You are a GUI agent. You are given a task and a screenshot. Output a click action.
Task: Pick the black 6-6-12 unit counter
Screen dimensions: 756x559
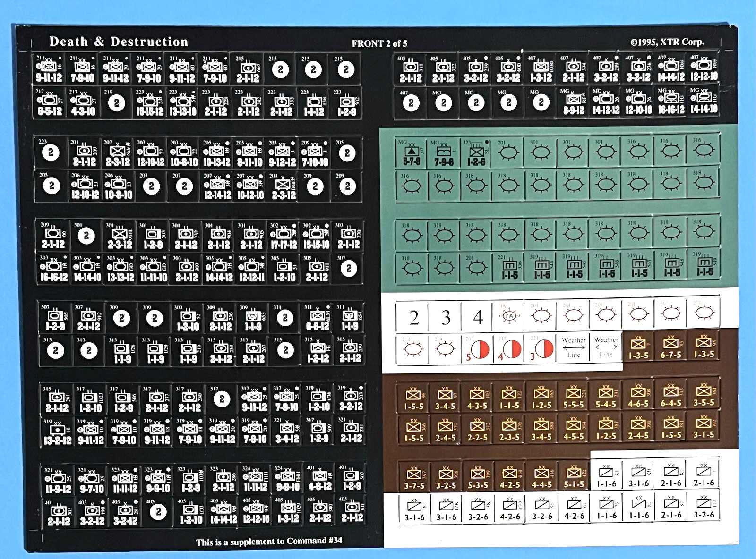click(317, 318)
